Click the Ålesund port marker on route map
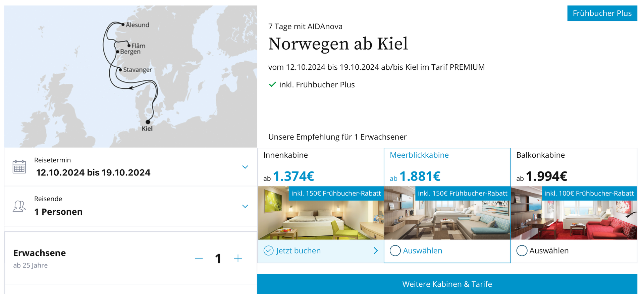644x294 pixels. tap(123, 24)
